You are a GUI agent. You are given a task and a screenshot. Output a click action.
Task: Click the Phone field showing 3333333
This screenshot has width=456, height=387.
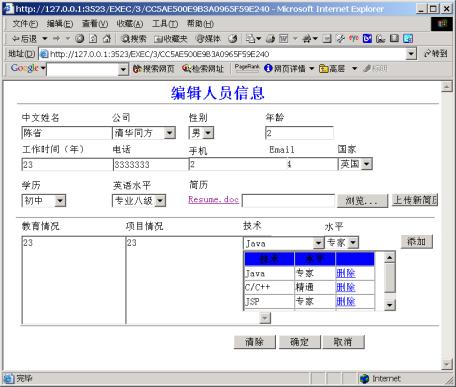(x=151, y=165)
